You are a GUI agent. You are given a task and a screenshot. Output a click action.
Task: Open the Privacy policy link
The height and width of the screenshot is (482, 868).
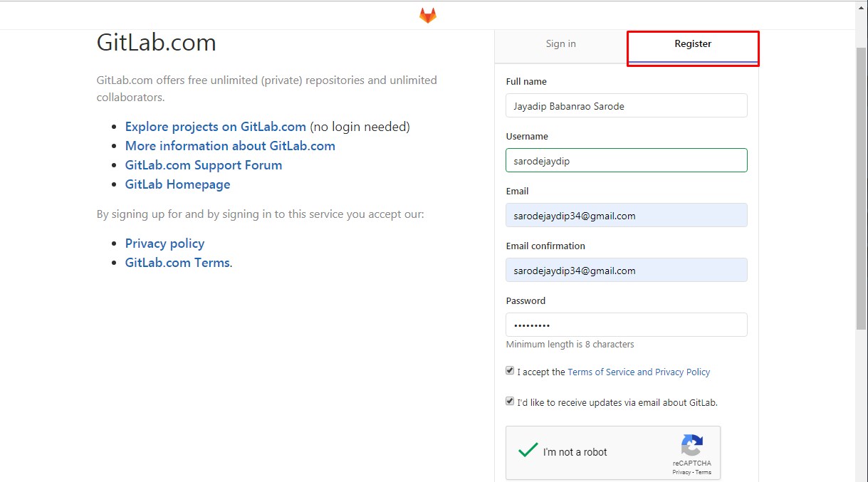[x=164, y=243]
